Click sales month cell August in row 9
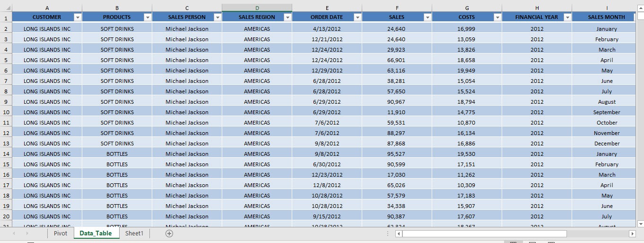This screenshot has height=243, width=644. click(604, 102)
